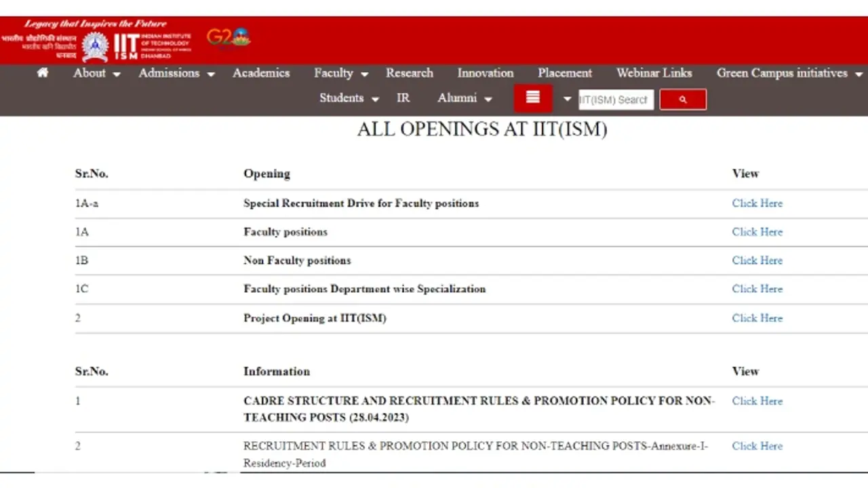
Task: Click the IIT ISM logo emblem
Action: [x=95, y=47]
